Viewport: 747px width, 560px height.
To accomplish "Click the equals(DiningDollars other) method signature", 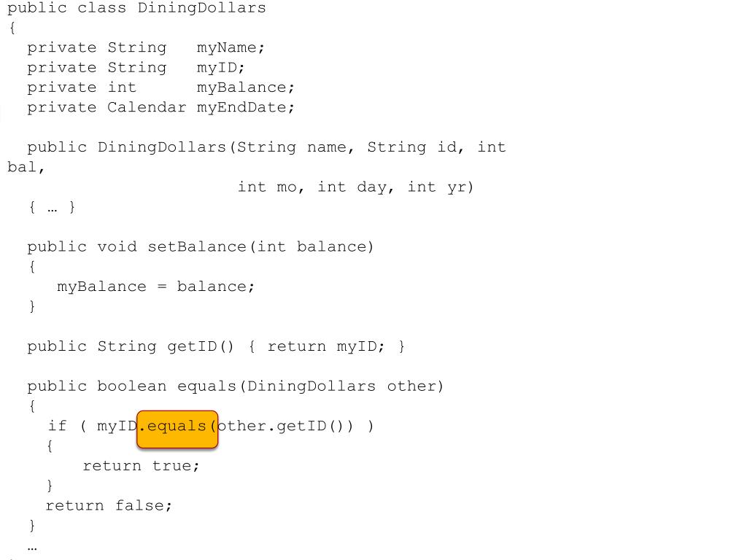I will pos(236,386).
